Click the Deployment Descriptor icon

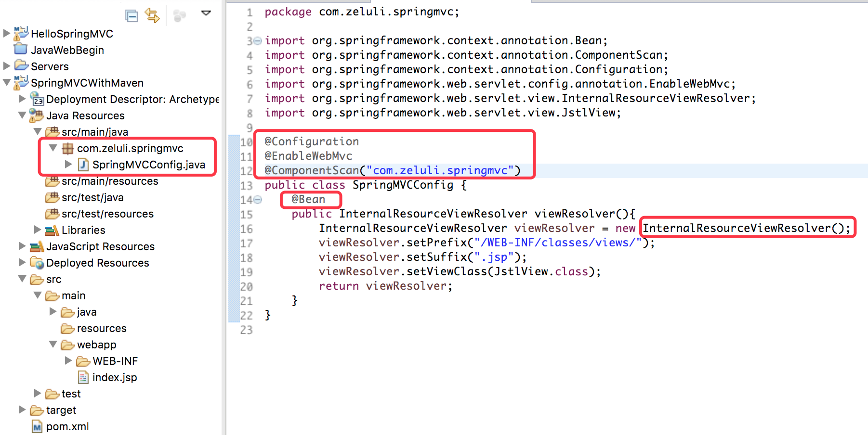point(37,99)
